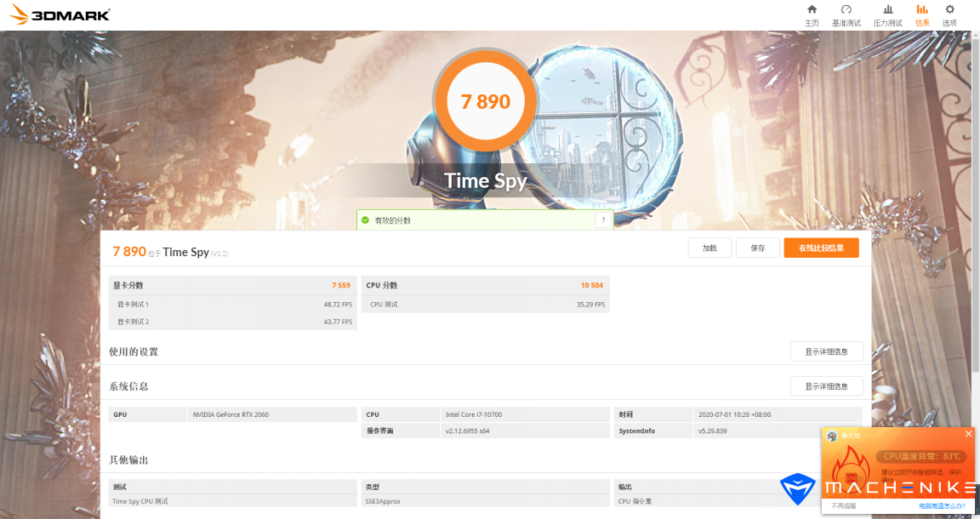Click the Time Spy title text

(x=486, y=180)
